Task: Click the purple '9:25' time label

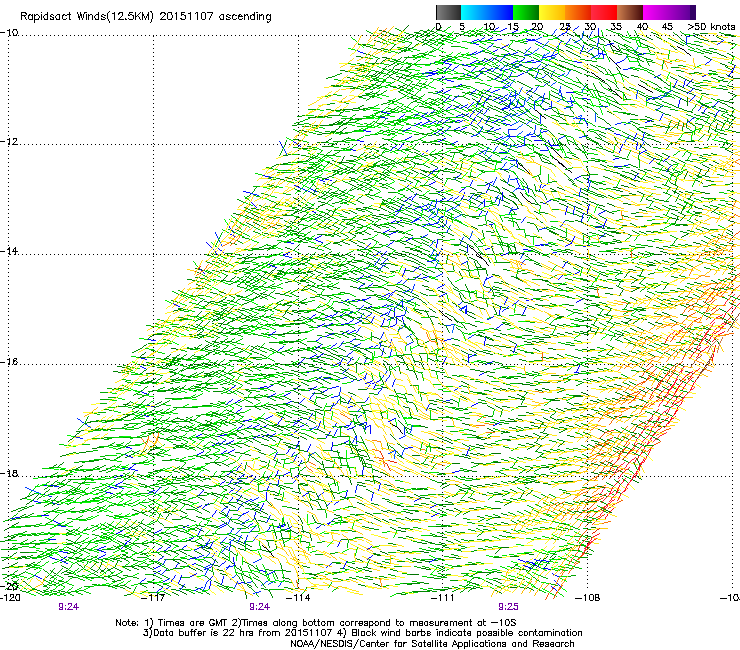Action: 508,607
